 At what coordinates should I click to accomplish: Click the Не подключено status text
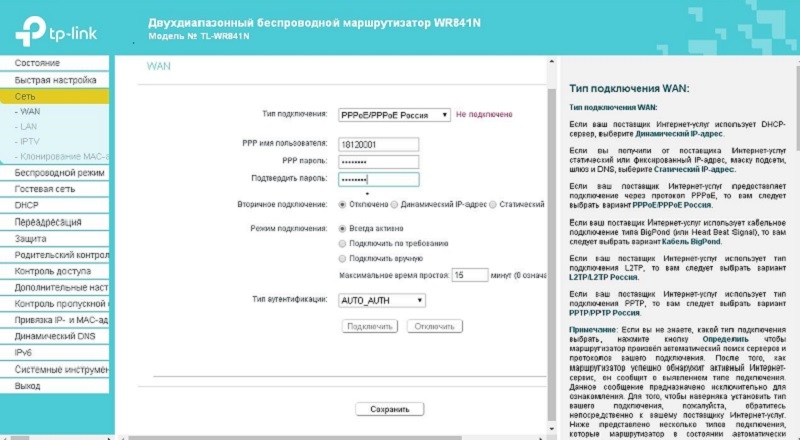484,114
